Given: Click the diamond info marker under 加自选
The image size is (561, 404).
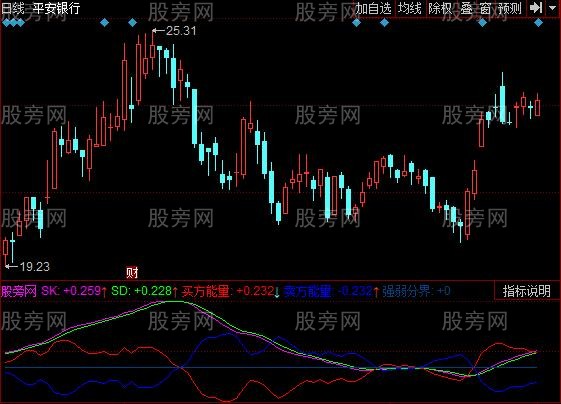Looking at the screenshot, I should (x=356, y=23).
